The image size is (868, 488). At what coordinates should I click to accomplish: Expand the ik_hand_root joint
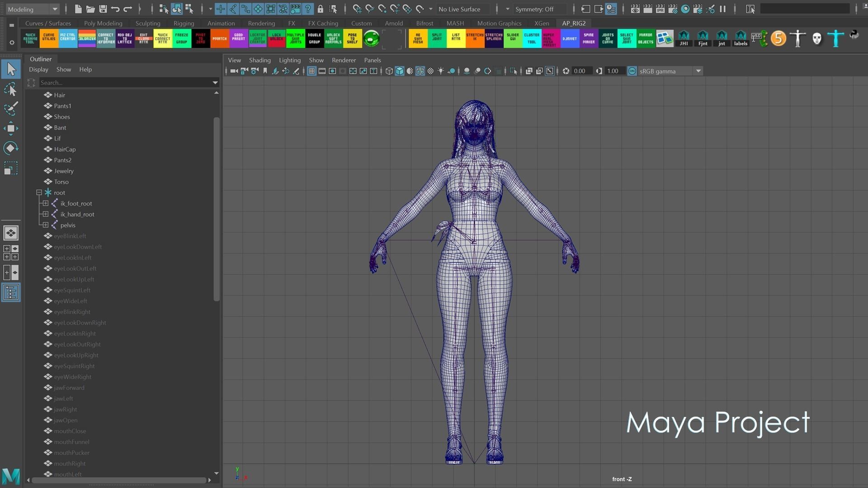[x=46, y=214]
